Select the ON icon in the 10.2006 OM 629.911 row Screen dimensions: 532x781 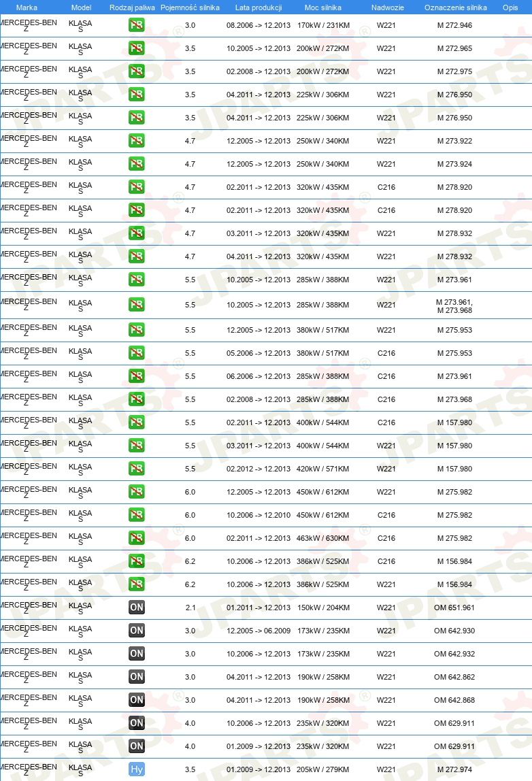point(137,723)
